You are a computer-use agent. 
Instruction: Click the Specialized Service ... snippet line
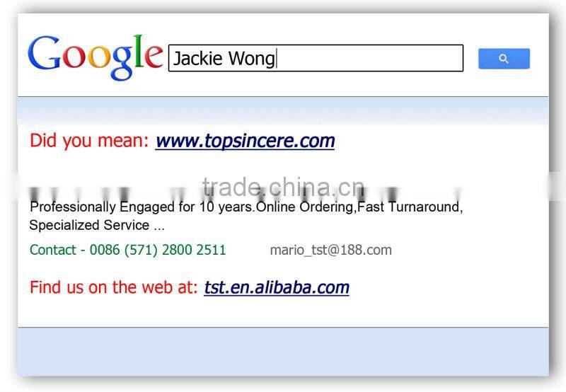point(97,225)
